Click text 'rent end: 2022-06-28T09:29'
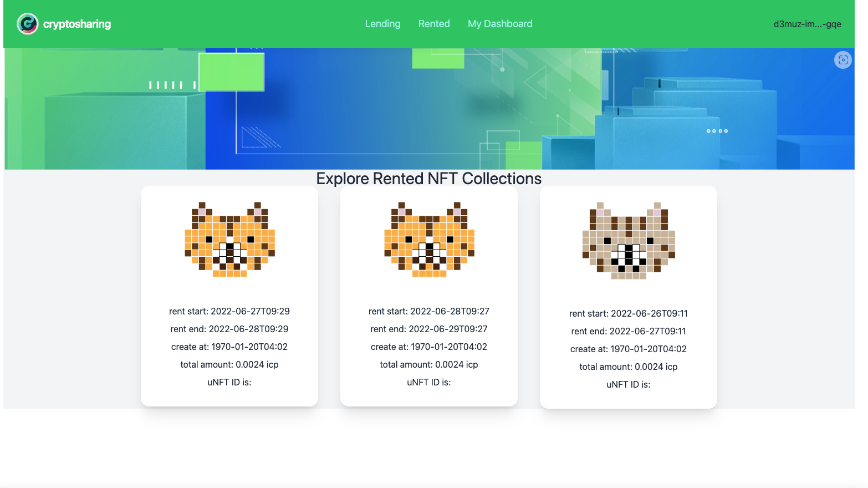868x488 pixels. [229, 329]
